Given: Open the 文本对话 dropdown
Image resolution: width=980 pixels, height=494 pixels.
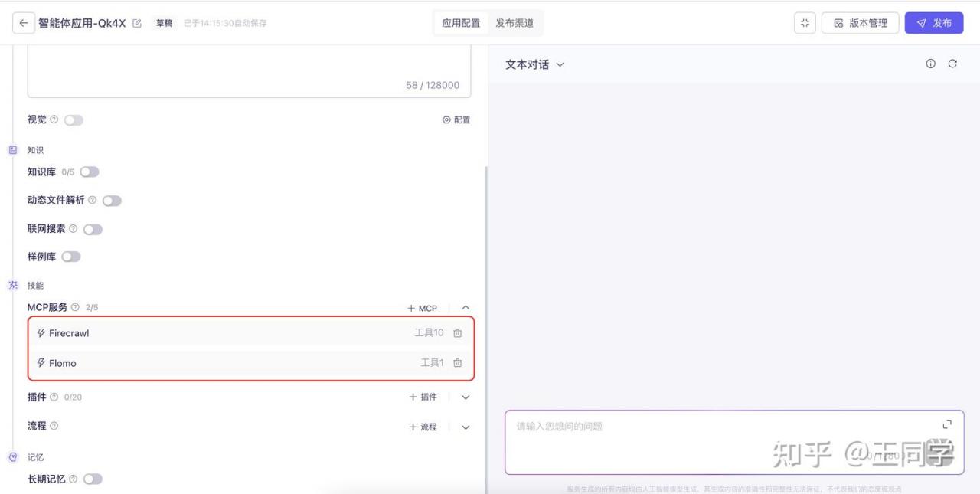Looking at the screenshot, I should point(534,64).
